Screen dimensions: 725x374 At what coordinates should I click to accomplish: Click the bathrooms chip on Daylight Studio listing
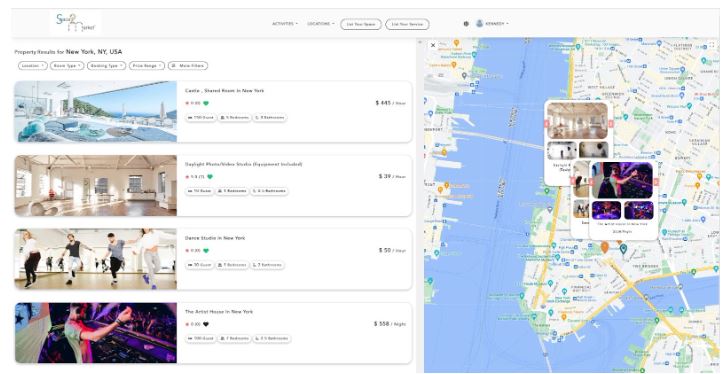point(269,191)
